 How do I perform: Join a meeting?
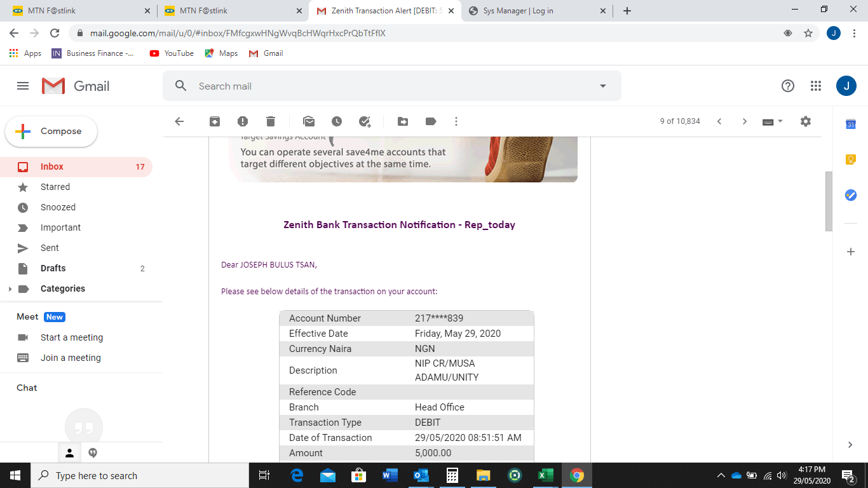pyautogui.click(x=71, y=358)
